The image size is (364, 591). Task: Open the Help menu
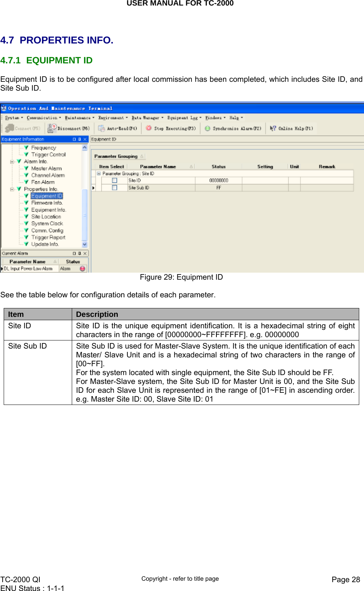click(236, 118)
